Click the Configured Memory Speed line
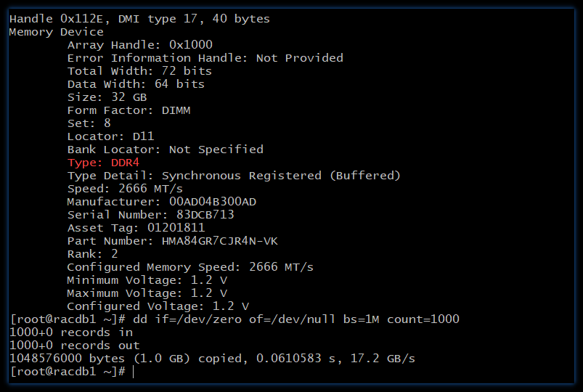 (189, 267)
